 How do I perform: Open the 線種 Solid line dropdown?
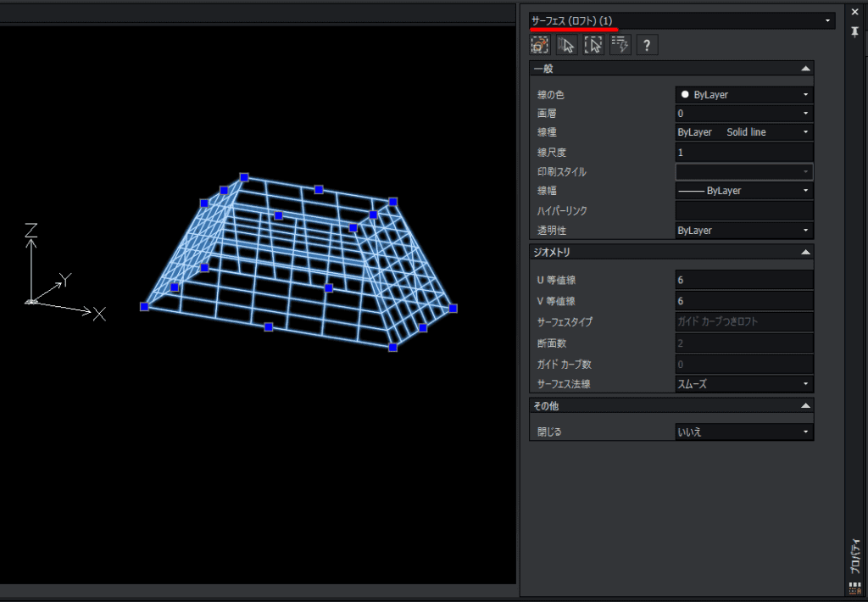[x=744, y=132]
